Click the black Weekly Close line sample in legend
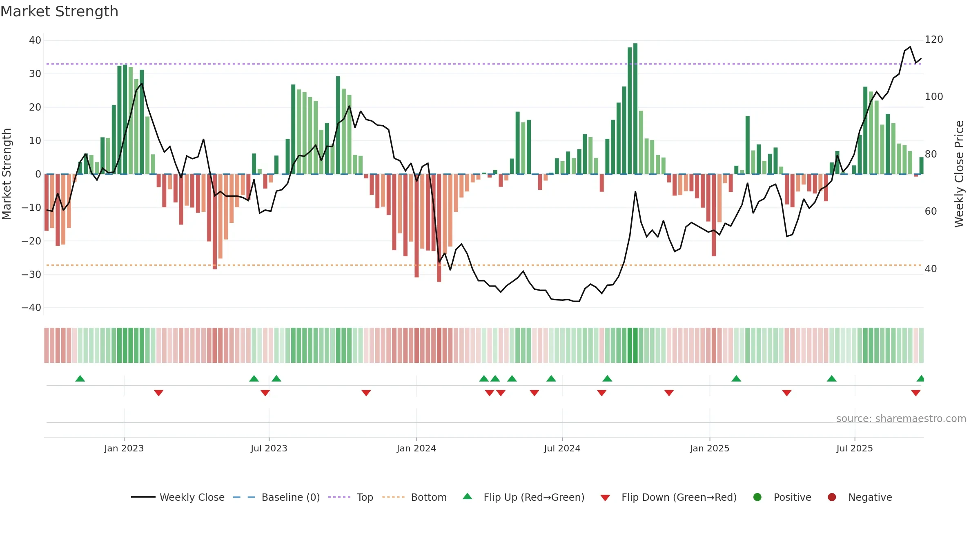 tap(143, 497)
